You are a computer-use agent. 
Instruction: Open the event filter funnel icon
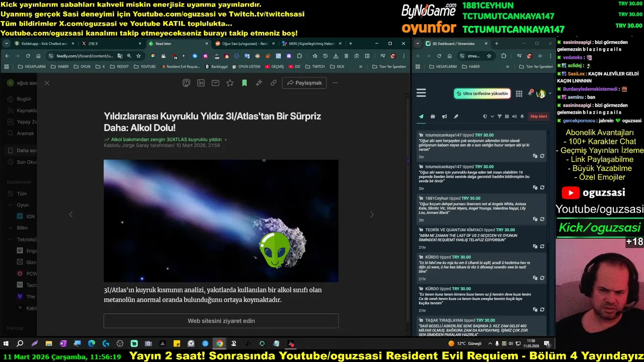click(500, 116)
